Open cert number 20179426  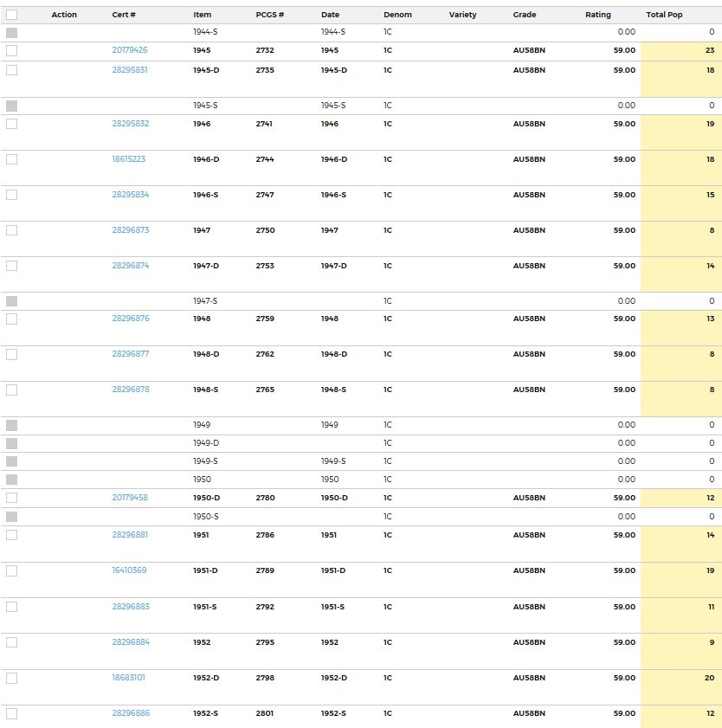[x=130, y=49]
